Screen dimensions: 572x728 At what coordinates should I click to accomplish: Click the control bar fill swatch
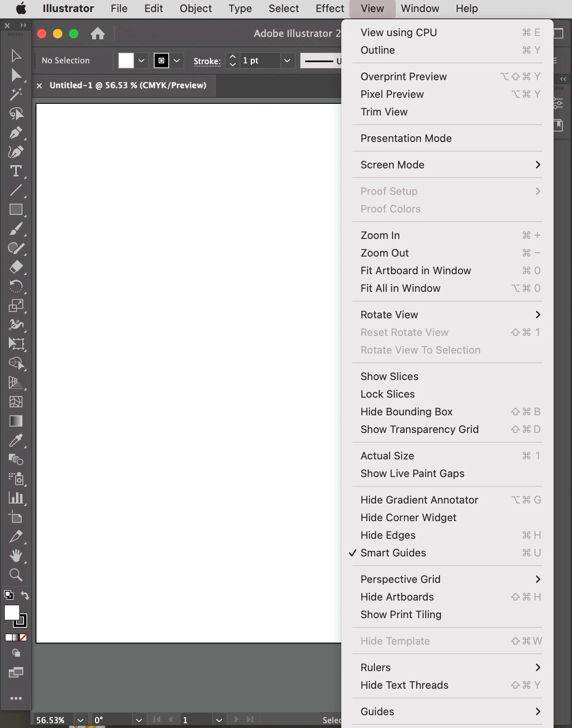pyautogui.click(x=126, y=61)
